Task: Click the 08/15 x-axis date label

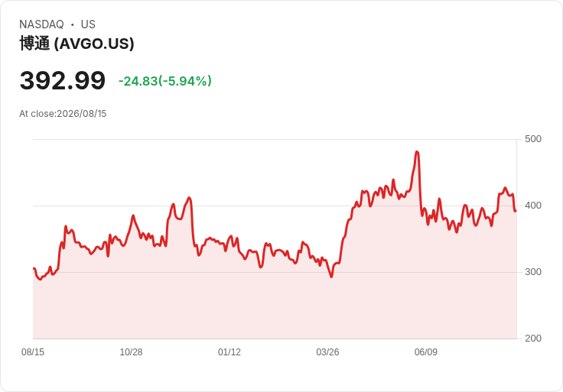Action: click(x=33, y=352)
